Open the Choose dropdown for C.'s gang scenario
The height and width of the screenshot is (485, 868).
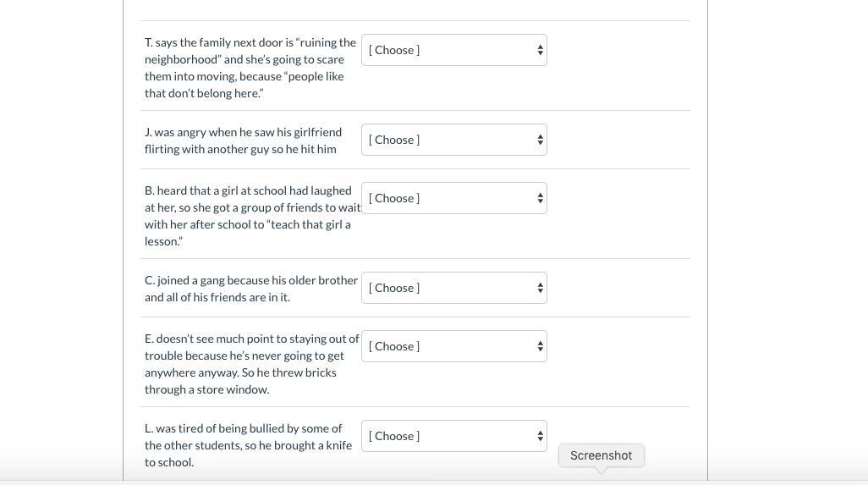(x=453, y=288)
